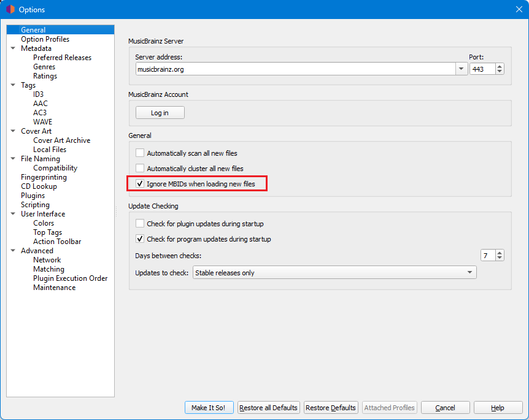The height and width of the screenshot is (420, 529).
Task: Click the Picard app icon in title bar
Action: point(10,9)
